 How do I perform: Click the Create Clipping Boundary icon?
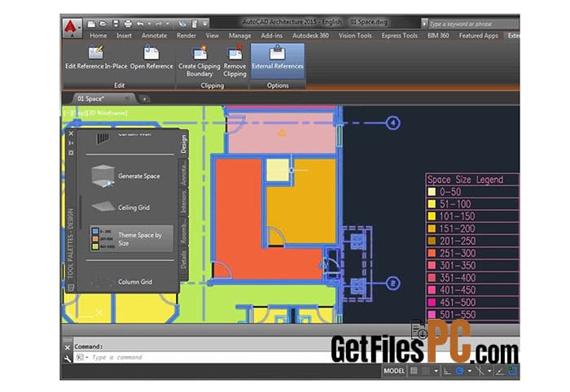coord(199,54)
